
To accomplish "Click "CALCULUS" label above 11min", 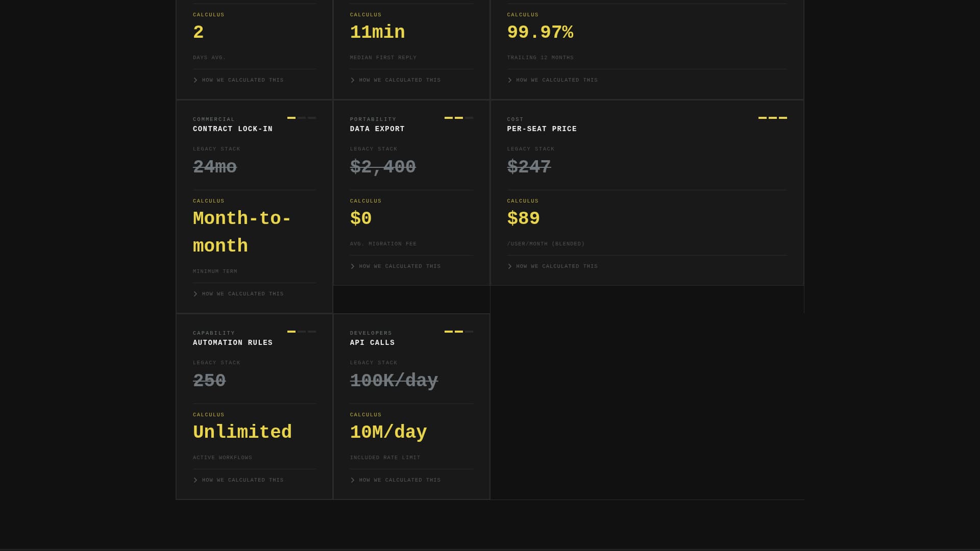I will click(366, 15).
